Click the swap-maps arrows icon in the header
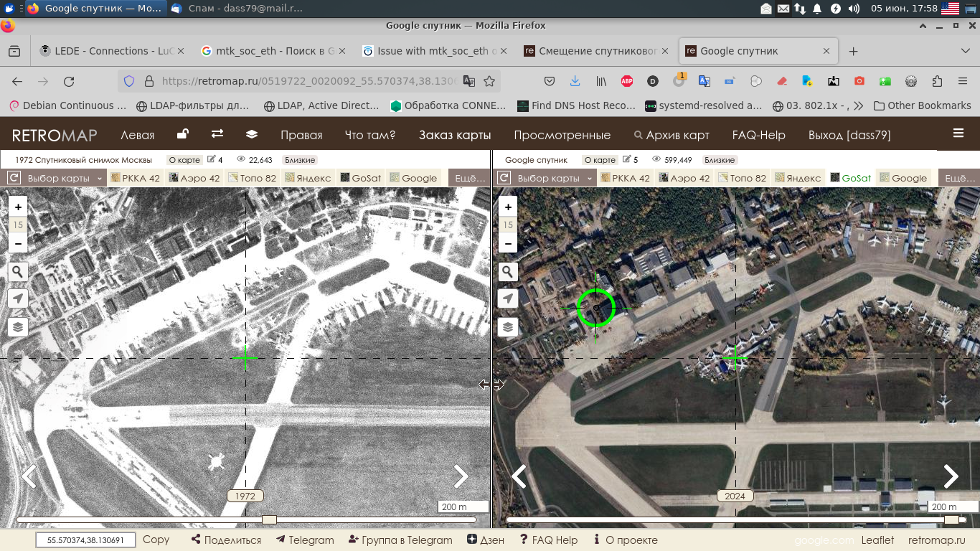This screenshot has width=980, height=551. tap(217, 134)
